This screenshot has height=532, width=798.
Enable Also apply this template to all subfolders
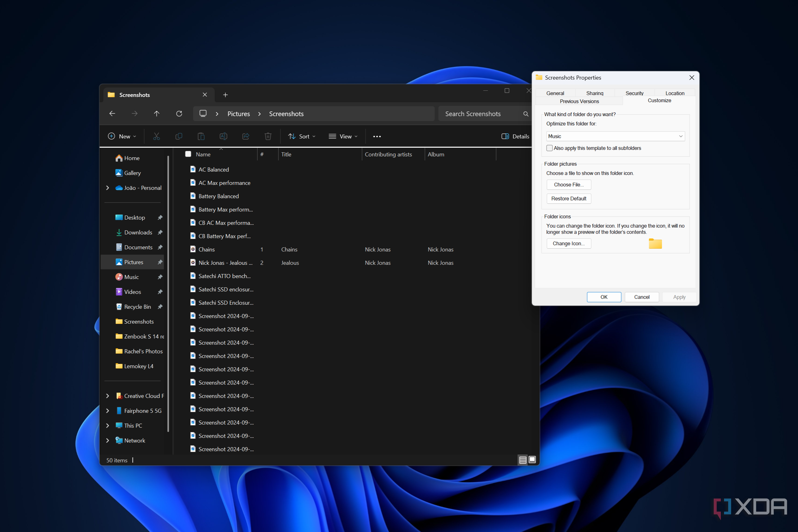(x=549, y=148)
